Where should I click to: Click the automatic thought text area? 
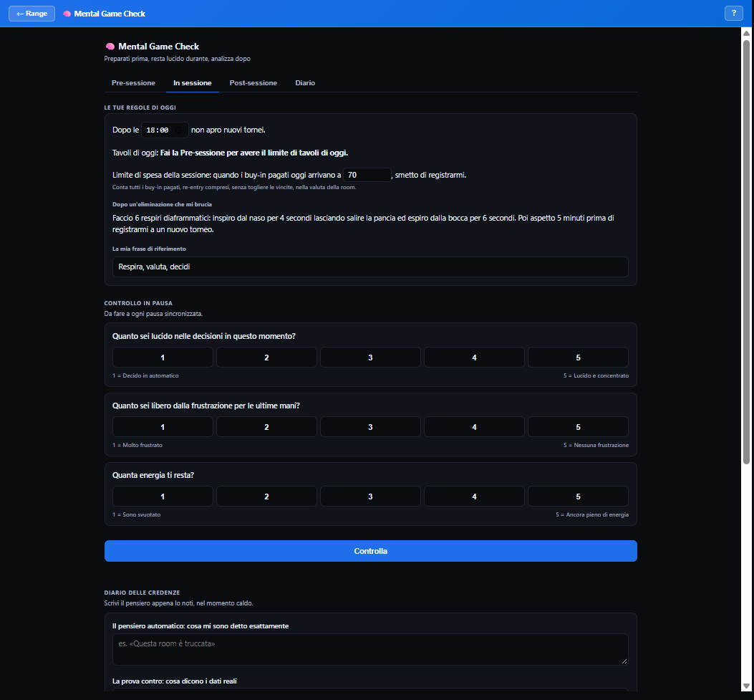(370, 649)
